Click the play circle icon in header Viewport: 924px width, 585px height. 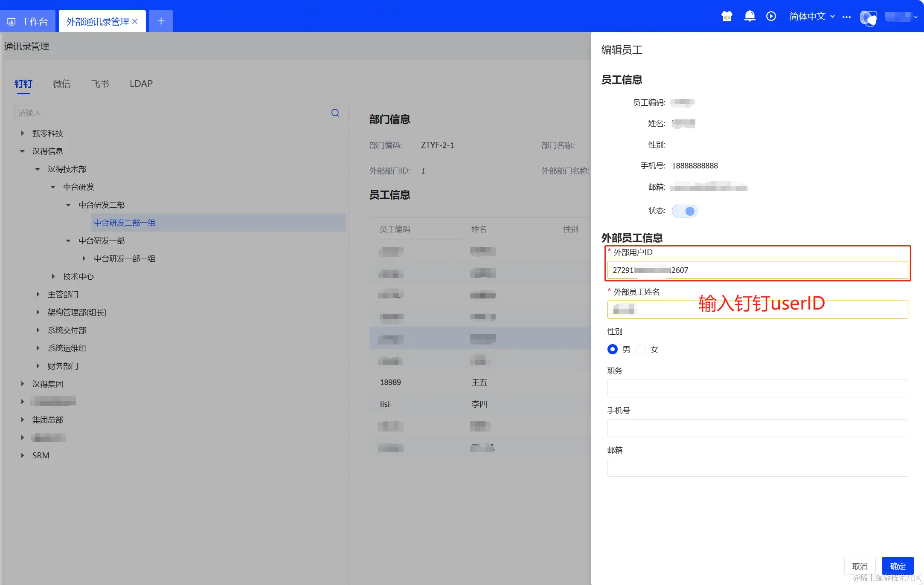pyautogui.click(x=771, y=16)
